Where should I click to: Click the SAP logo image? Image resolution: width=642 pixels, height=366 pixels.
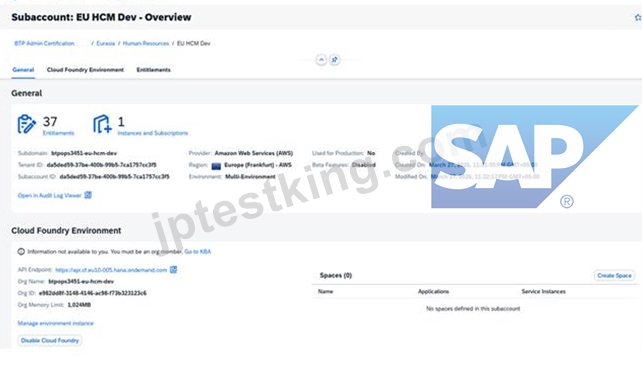[x=534, y=157]
